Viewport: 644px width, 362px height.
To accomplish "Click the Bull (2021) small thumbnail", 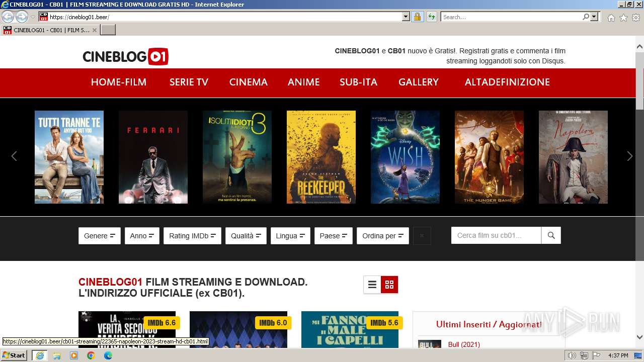I will point(430,344).
